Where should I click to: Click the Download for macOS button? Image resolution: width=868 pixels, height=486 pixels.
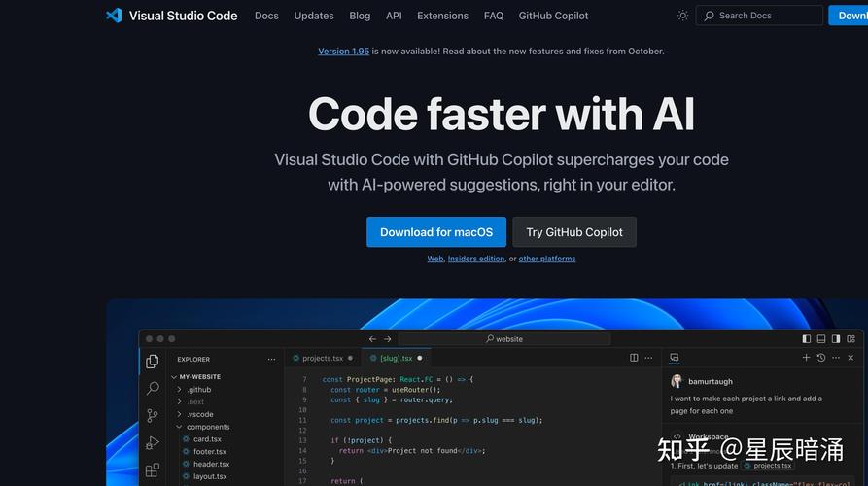pyautogui.click(x=436, y=232)
